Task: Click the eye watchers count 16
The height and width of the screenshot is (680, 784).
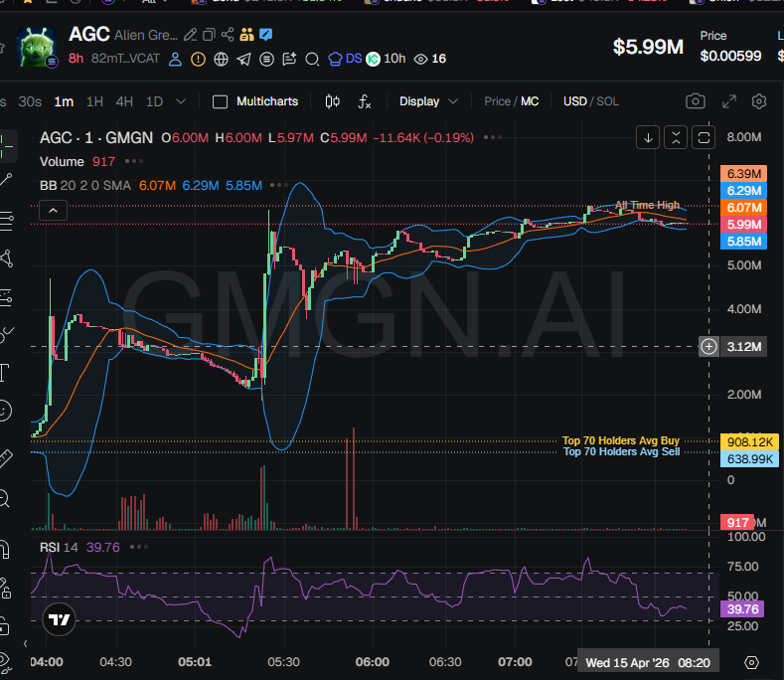Action: 430,59
